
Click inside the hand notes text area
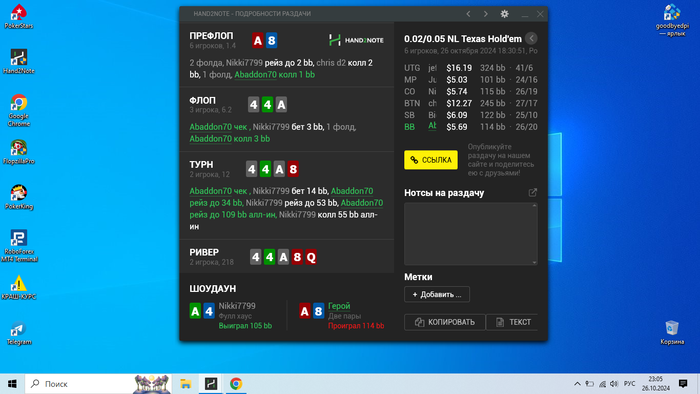point(471,234)
